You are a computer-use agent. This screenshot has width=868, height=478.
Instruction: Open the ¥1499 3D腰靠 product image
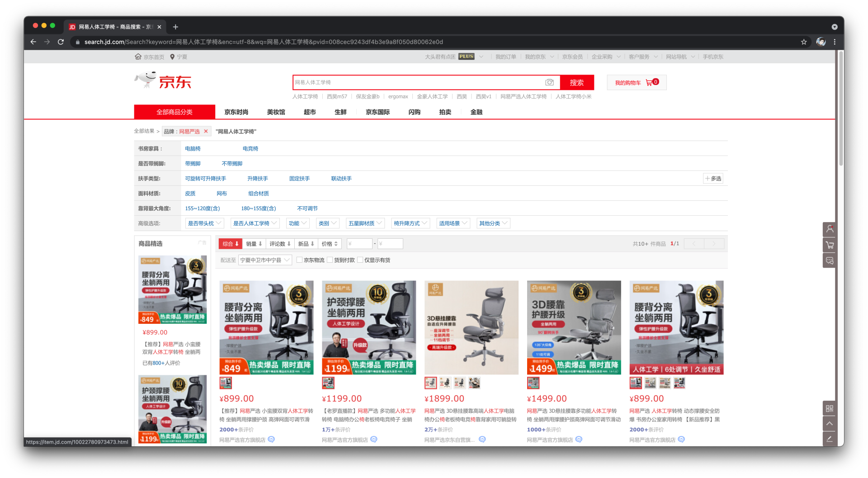point(574,327)
